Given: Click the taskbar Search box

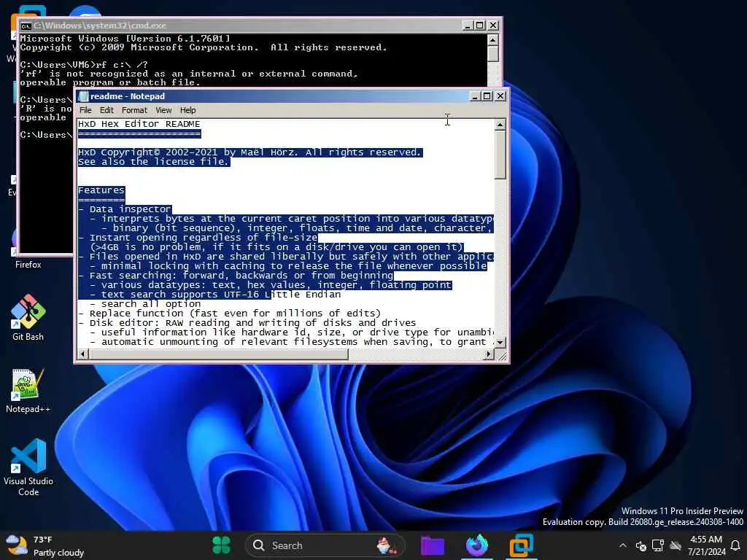Looking at the screenshot, I should pyautogui.click(x=325, y=545).
